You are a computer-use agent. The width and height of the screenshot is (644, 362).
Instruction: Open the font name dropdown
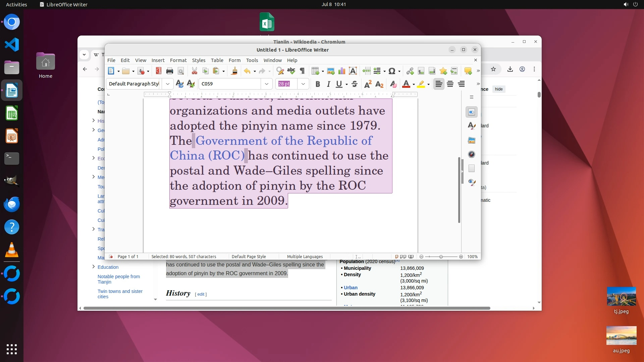[267, 84]
